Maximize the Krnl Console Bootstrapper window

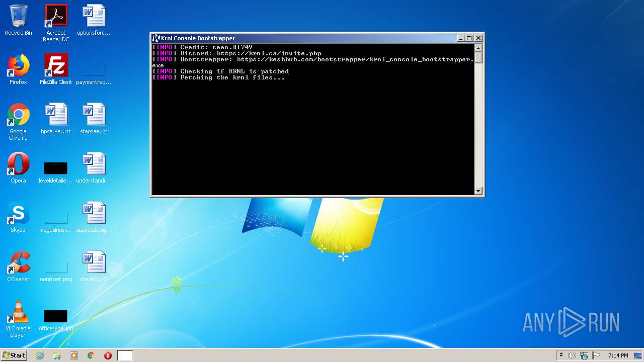(469, 38)
